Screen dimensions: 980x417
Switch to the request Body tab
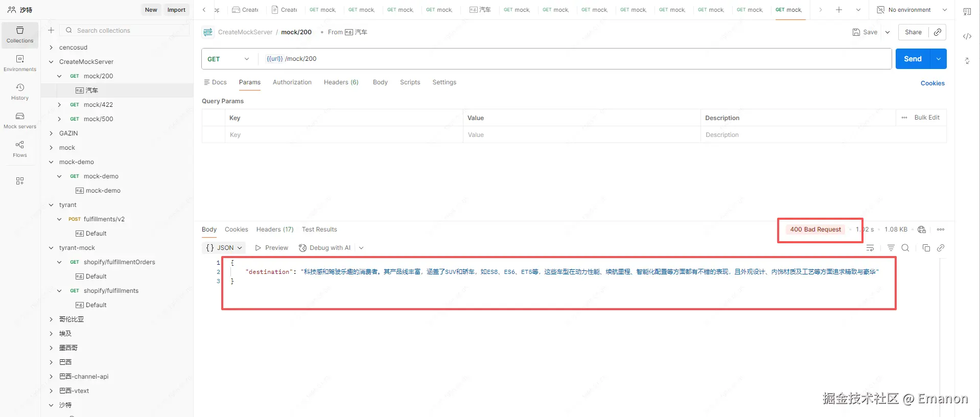(380, 82)
